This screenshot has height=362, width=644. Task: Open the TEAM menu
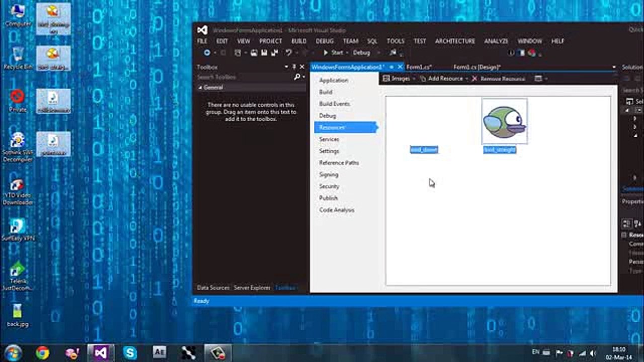[351, 41]
